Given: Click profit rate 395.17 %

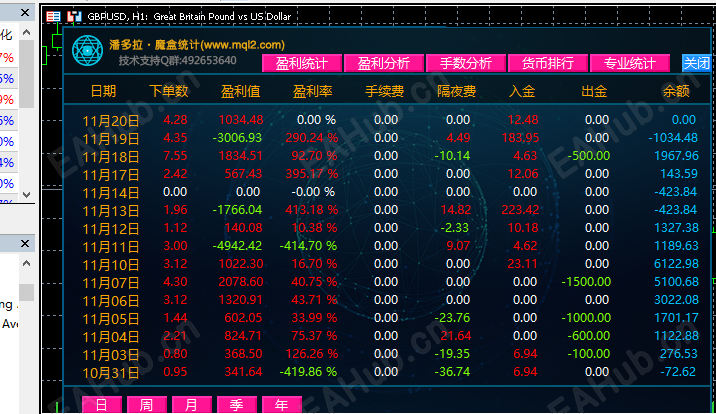Looking at the screenshot, I should tap(312, 174).
